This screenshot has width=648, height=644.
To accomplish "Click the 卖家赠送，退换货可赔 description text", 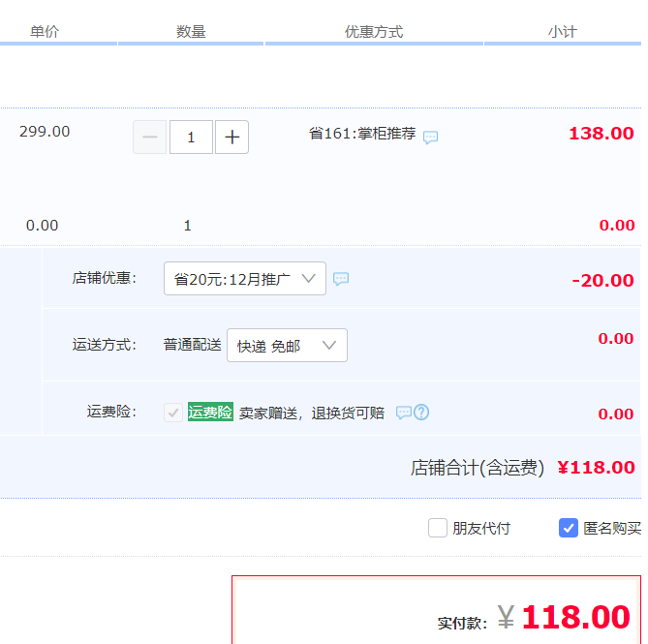I will coord(312,413).
